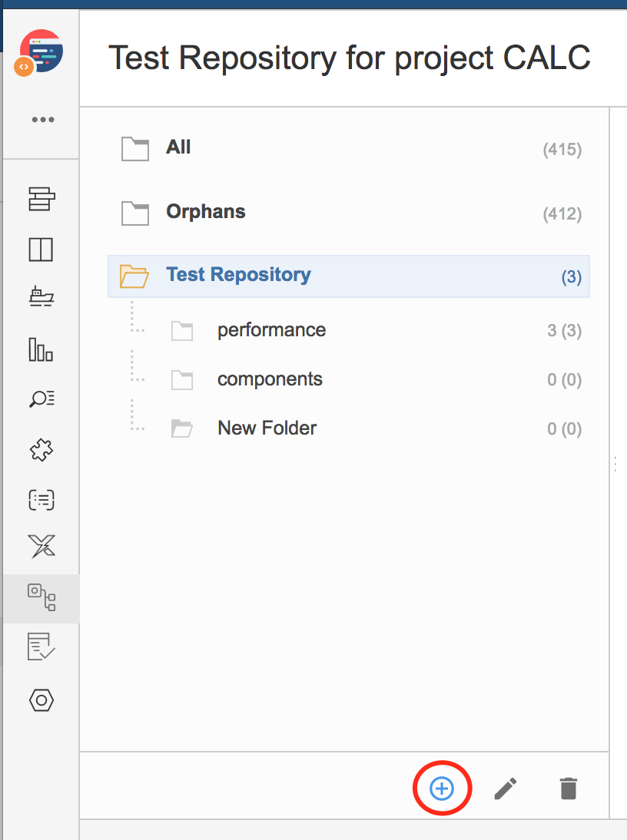The image size is (627, 840).
Task: Open the hexagon settings icon in sidebar
Action: pos(41,700)
